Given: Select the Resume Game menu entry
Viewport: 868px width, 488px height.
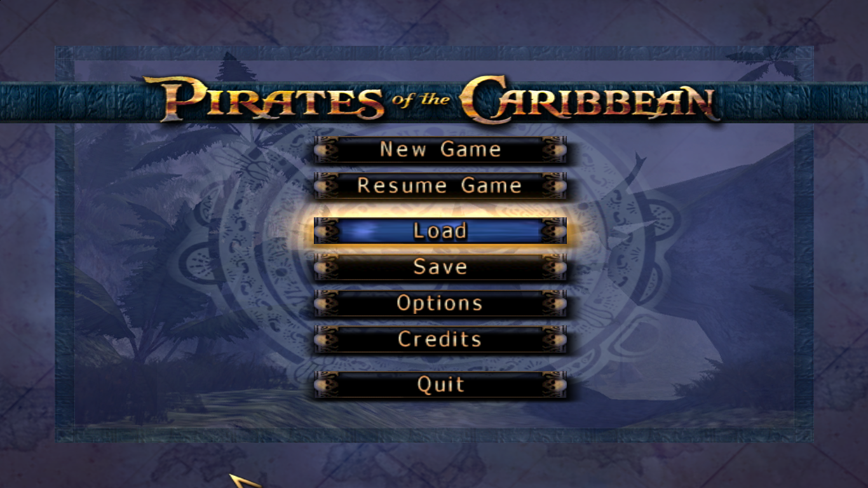Looking at the screenshot, I should (440, 186).
